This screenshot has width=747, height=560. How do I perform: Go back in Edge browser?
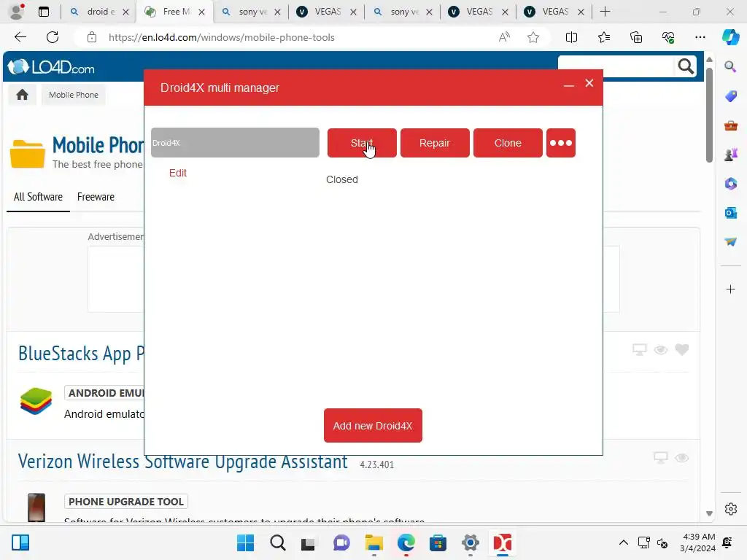pos(20,37)
